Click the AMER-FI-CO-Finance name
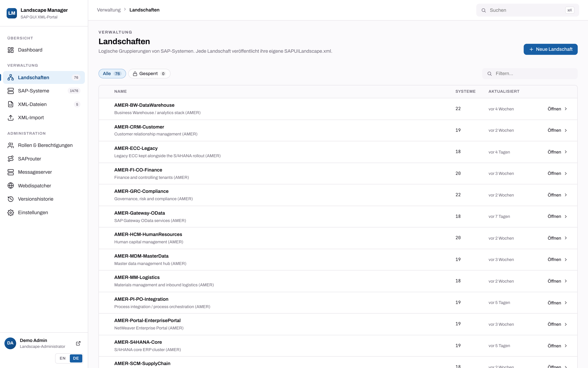The width and height of the screenshot is (588, 368). coord(138,170)
